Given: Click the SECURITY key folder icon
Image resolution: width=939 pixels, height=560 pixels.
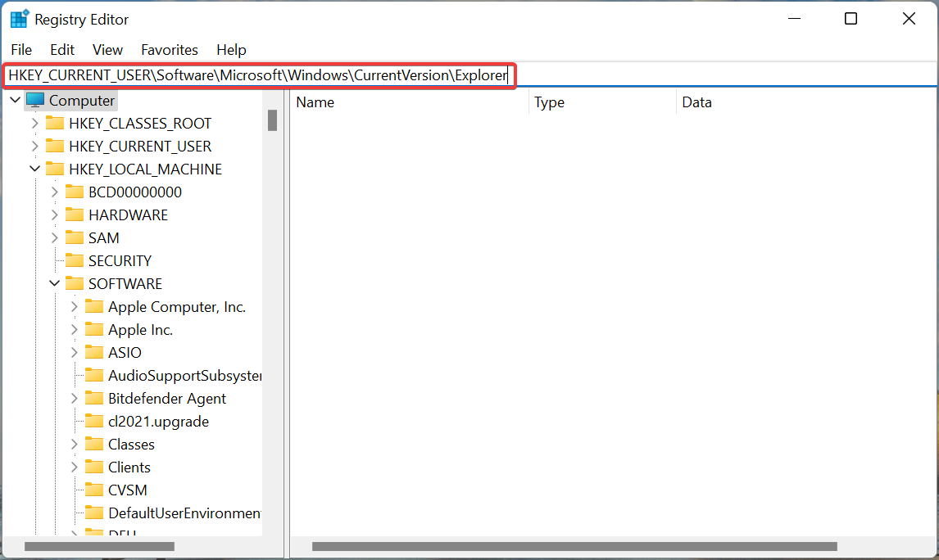Looking at the screenshot, I should (74, 260).
